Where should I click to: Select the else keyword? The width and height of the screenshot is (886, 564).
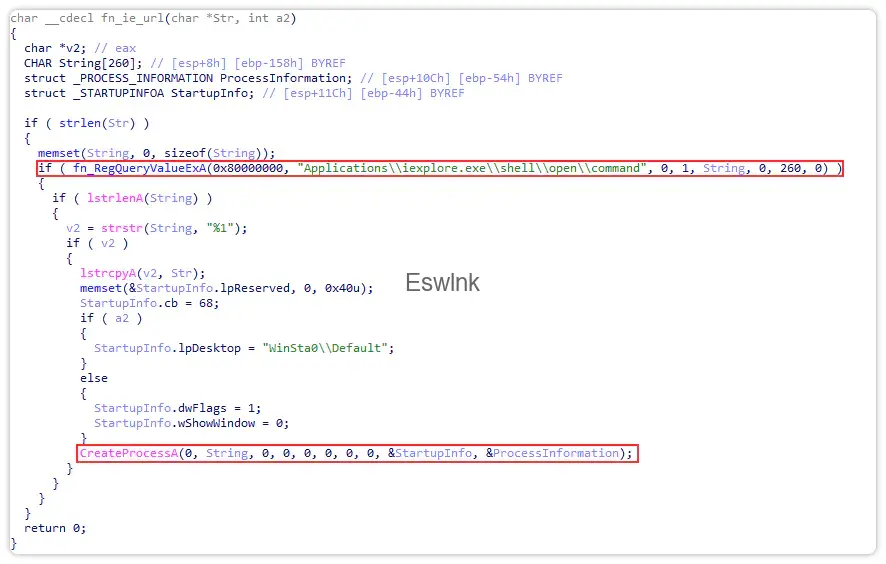point(93,378)
